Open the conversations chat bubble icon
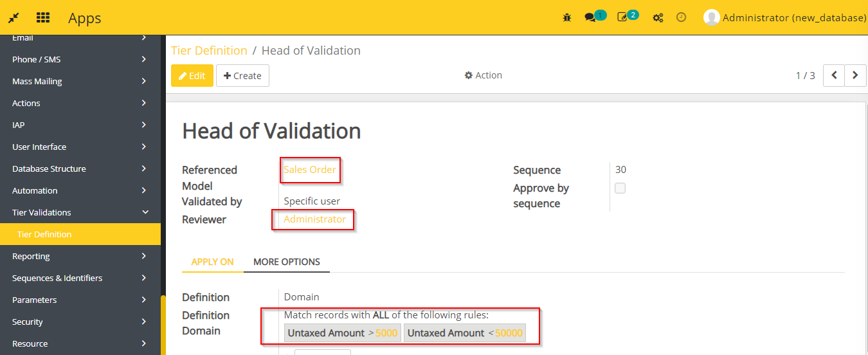The width and height of the screenshot is (868, 355). pos(590,18)
